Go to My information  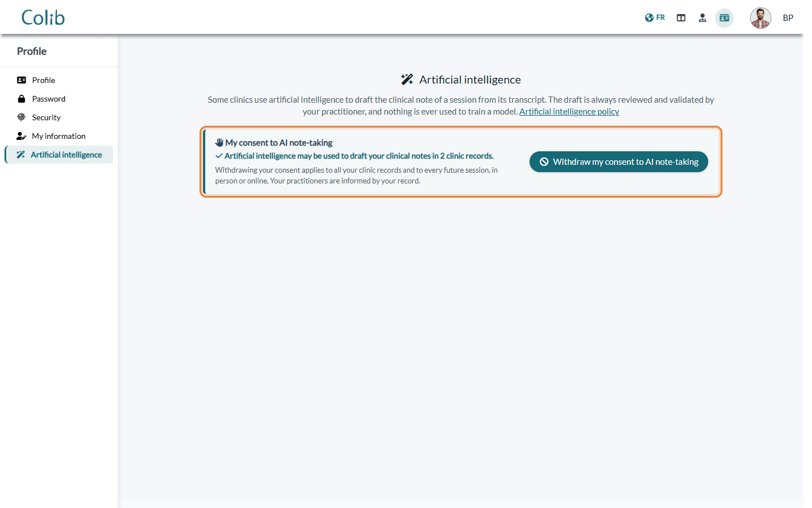pyautogui.click(x=59, y=136)
